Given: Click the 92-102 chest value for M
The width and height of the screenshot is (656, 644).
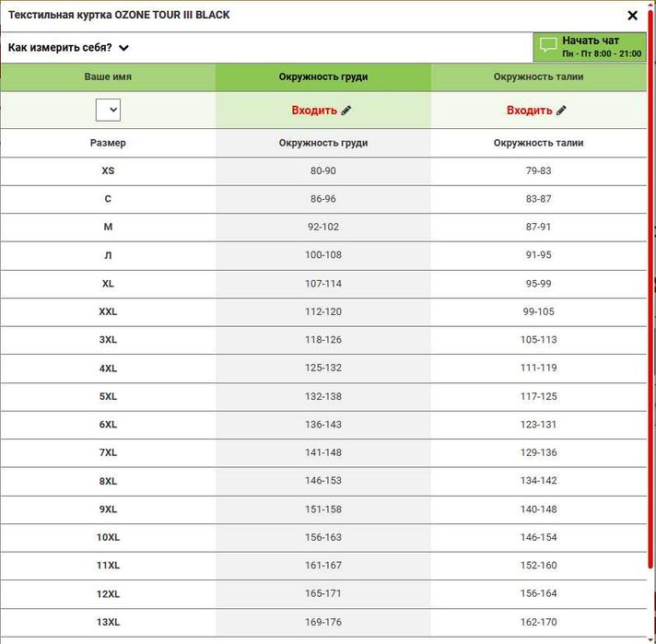Looking at the screenshot, I should [x=323, y=228].
